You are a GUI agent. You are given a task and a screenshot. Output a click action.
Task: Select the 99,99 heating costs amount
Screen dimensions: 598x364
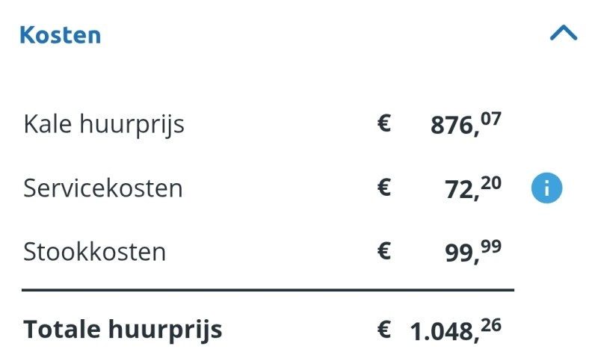pos(473,252)
